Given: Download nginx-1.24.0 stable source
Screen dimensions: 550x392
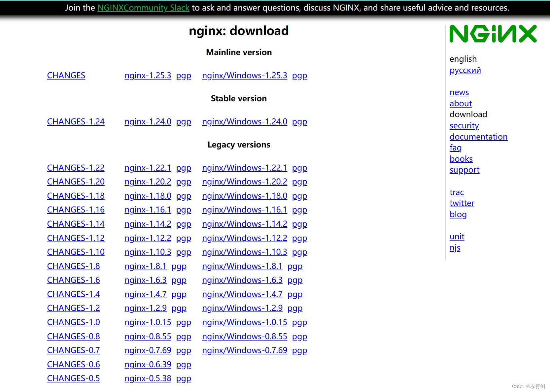Looking at the screenshot, I should (x=148, y=121).
